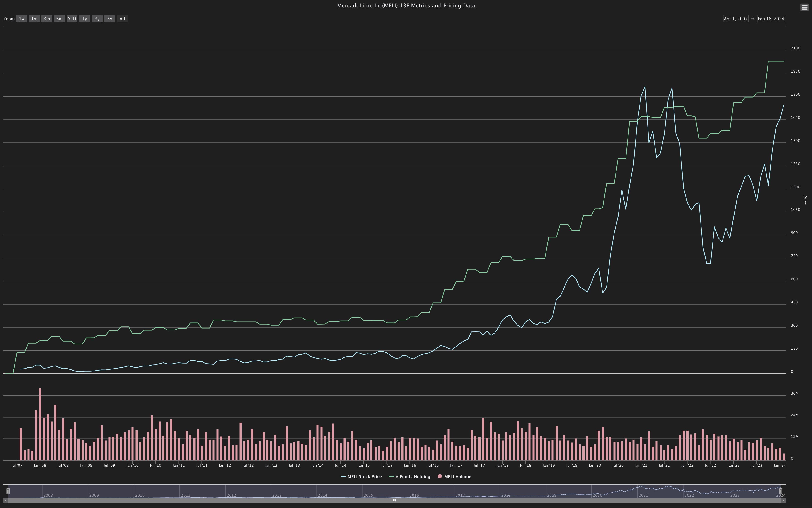This screenshot has height=508, width=812.
Task: Click the navigator scrollbar center grip
Action: (394, 501)
